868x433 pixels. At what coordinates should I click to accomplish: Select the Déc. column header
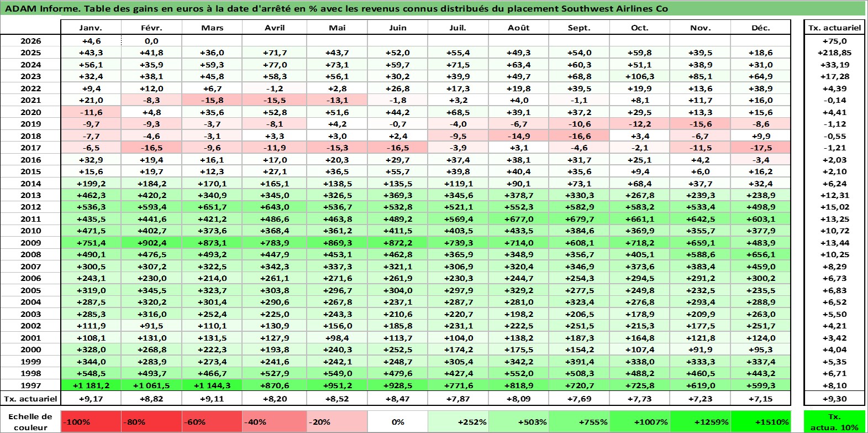pyautogui.click(x=761, y=28)
